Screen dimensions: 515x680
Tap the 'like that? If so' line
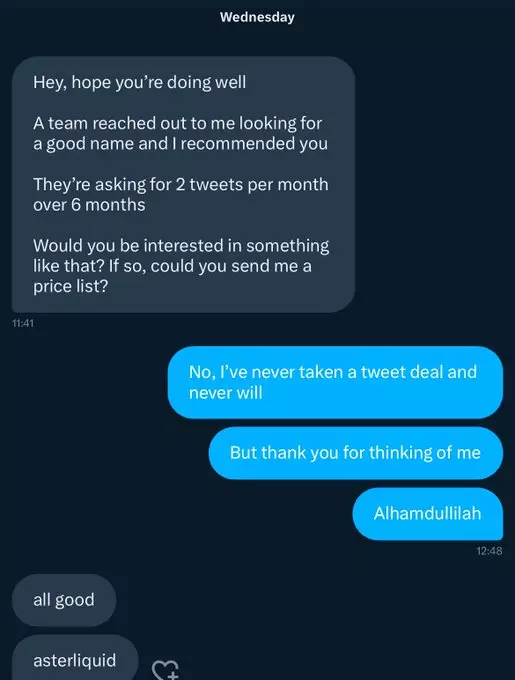click(173, 266)
